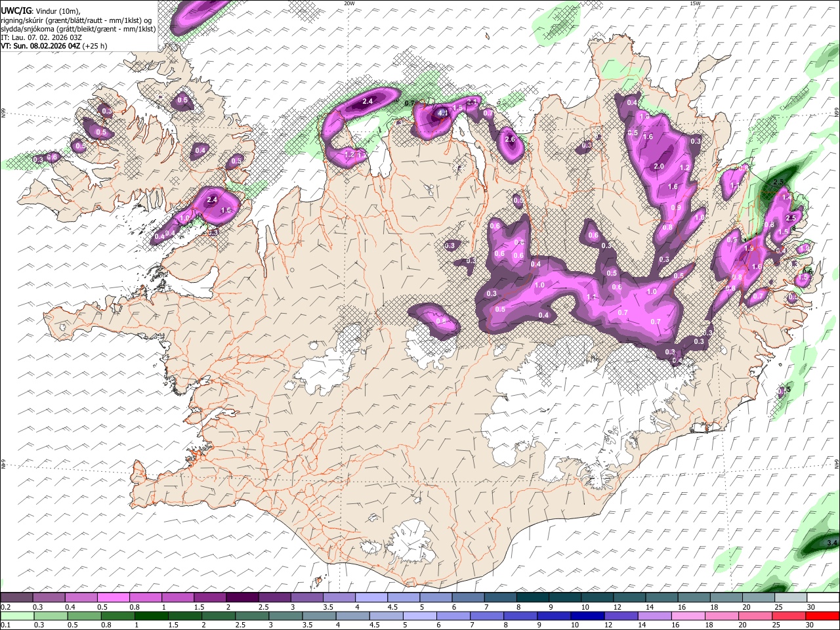This screenshot has width=840, height=630.
Task: Click the light grey snow swatch between 25 and 30
Action: point(791,598)
